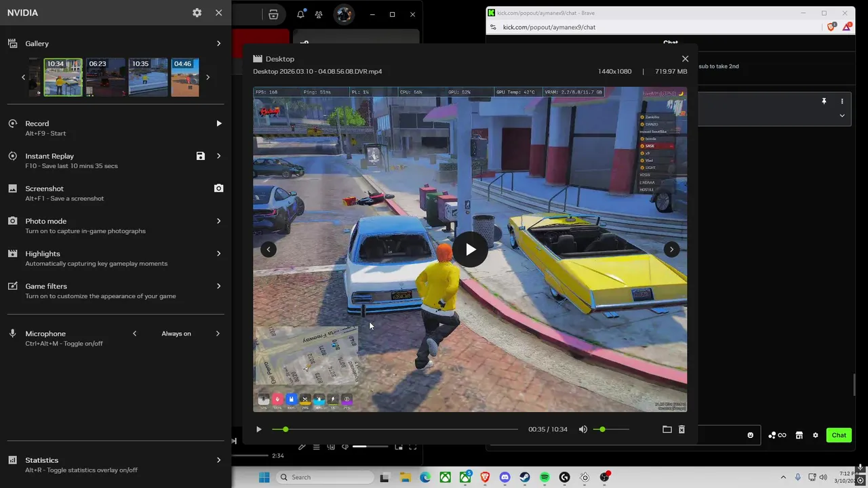The width and height of the screenshot is (868, 488).
Task: Go to previous gallery thumbnails
Action: coord(23,77)
